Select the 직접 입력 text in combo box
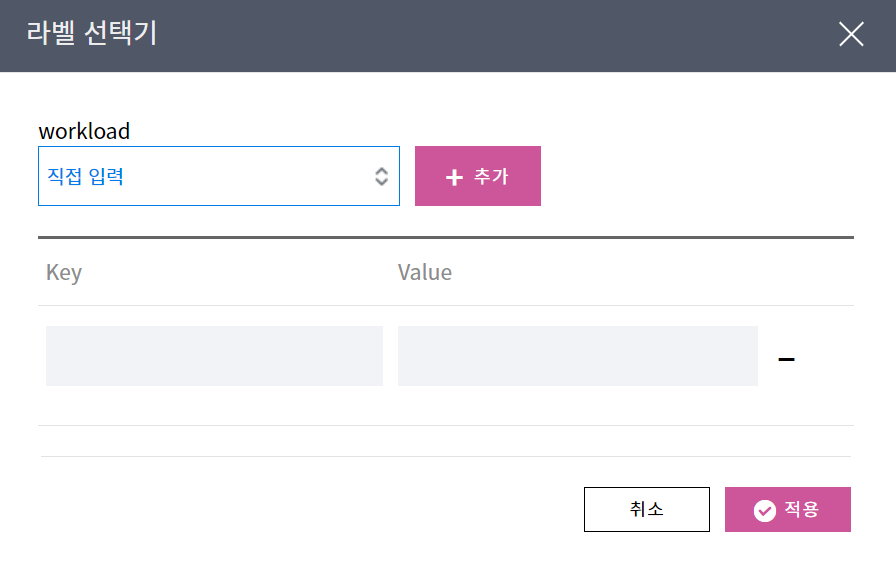 click(x=86, y=177)
